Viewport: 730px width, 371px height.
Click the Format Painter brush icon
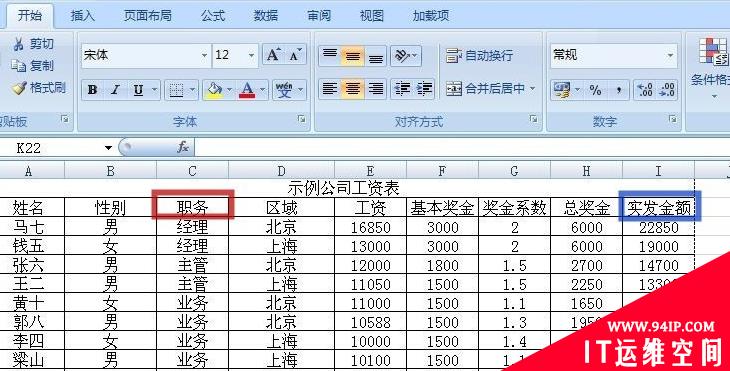pyautogui.click(x=19, y=88)
